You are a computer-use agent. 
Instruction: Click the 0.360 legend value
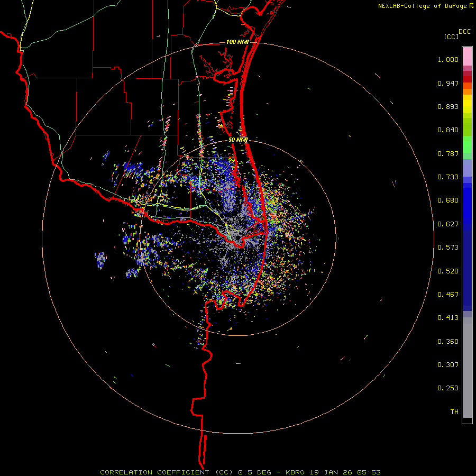point(448,342)
